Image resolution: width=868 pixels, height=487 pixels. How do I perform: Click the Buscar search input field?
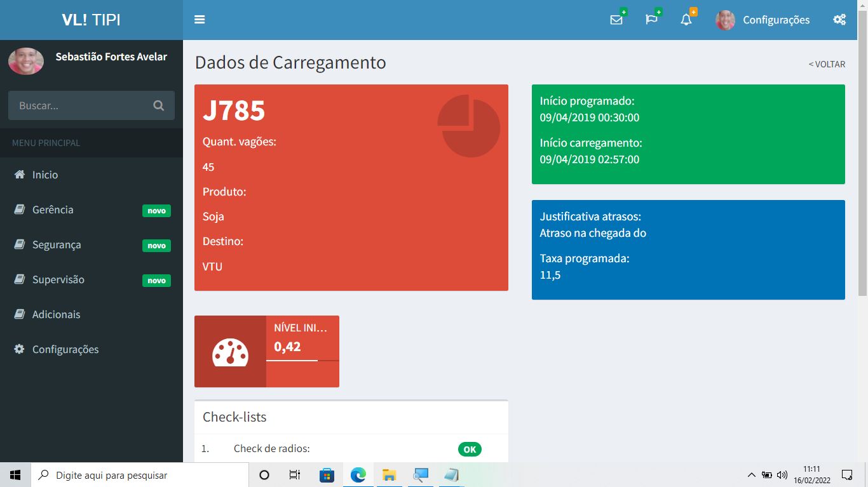tap(79, 106)
